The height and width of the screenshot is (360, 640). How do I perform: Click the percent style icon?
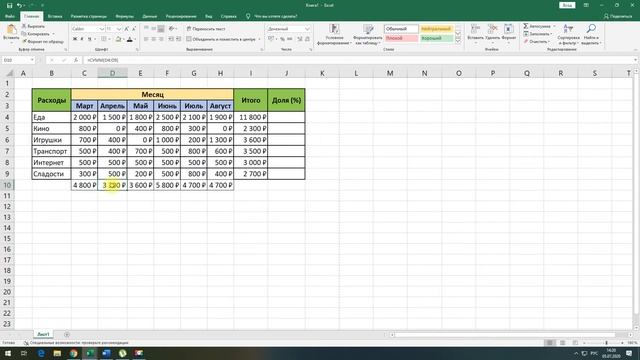point(282,39)
